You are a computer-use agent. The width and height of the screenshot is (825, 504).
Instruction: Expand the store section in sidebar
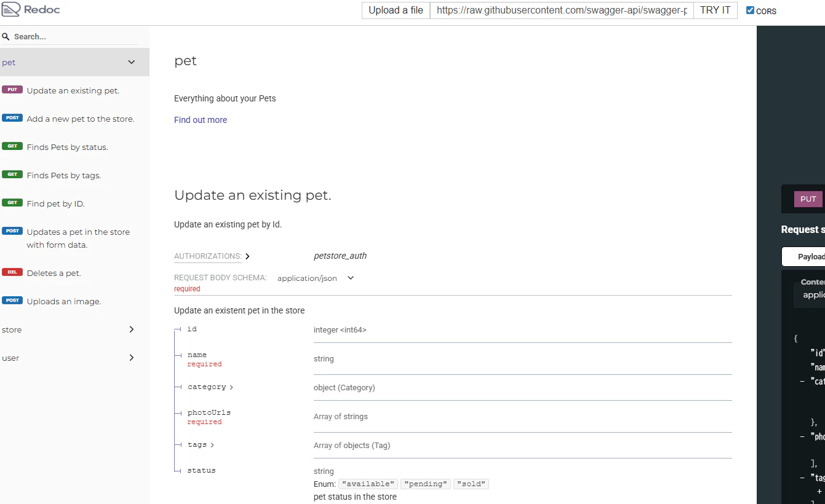pos(131,329)
